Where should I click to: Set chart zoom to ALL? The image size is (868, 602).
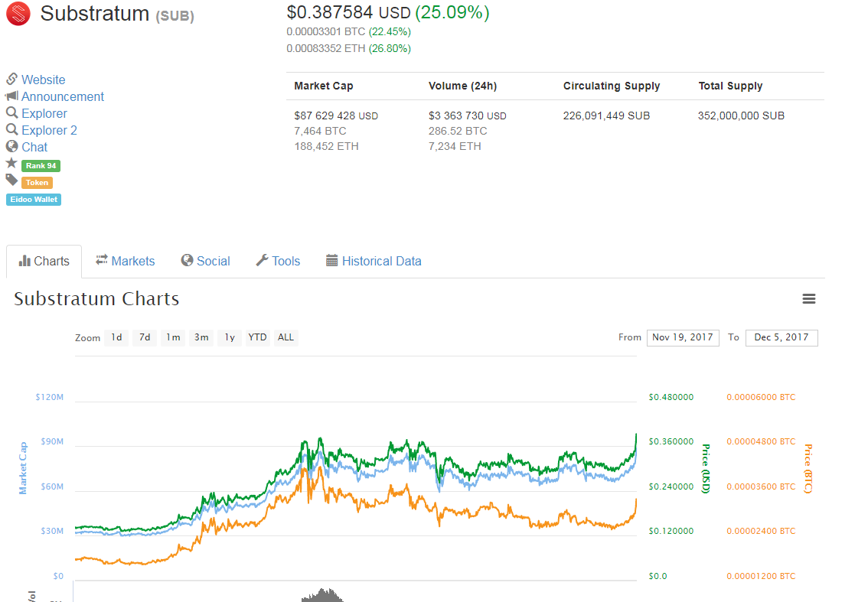pyautogui.click(x=286, y=337)
